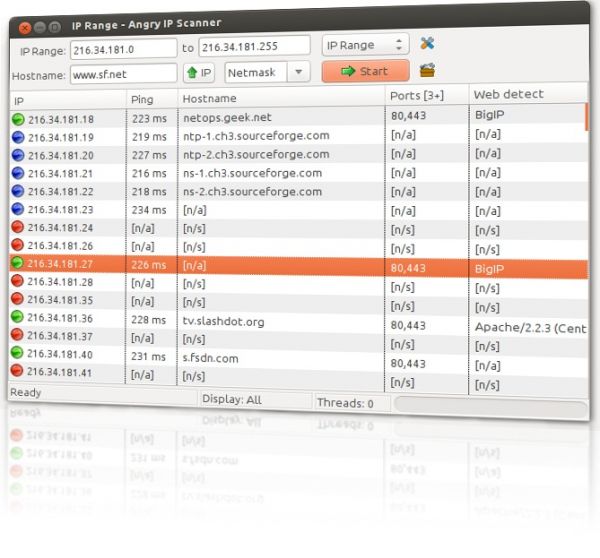Image resolution: width=600 pixels, height=558 pixels.
Task: Open the preferences tools icon
Action: pyautogui.click(x=427, y=44)
